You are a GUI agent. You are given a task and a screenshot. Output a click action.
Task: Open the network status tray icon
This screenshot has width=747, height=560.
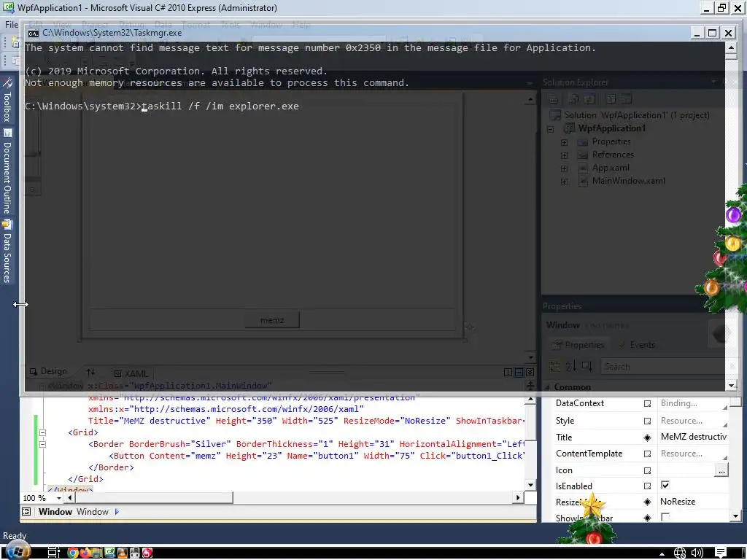coord(679,553)
